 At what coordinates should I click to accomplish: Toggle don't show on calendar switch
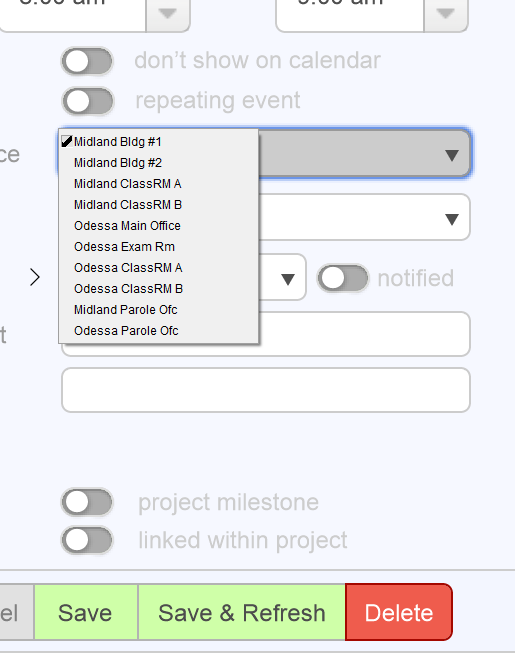[x=87, y=61]
